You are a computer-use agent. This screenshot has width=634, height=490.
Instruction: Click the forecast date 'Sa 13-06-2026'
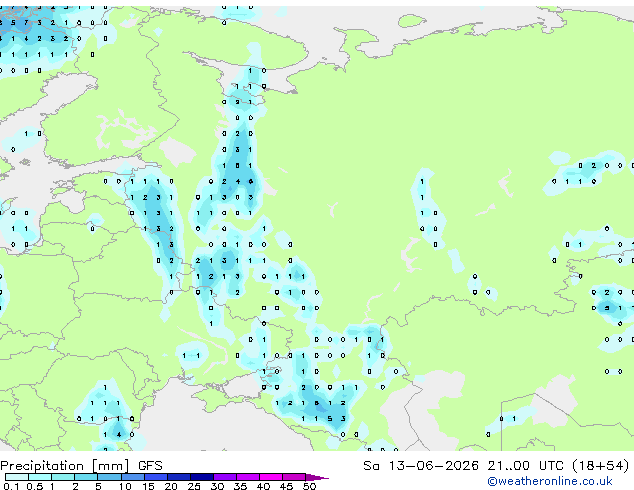point(421,466)
